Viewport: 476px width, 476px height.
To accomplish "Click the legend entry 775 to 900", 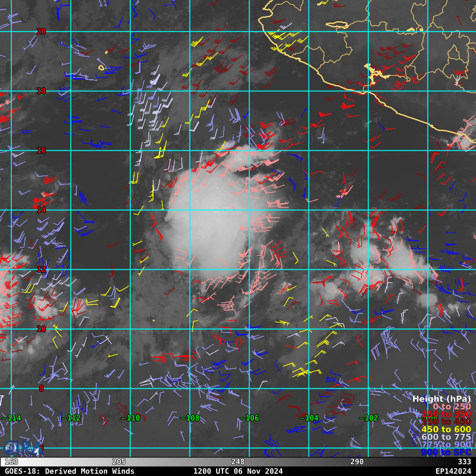I will click(x=446, y=444).
